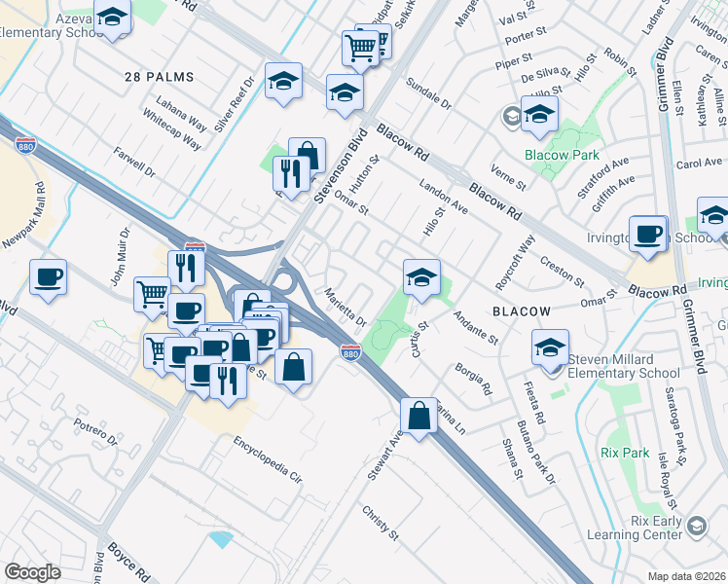Select the Stevenson Blvd road label

click(342, 165)
